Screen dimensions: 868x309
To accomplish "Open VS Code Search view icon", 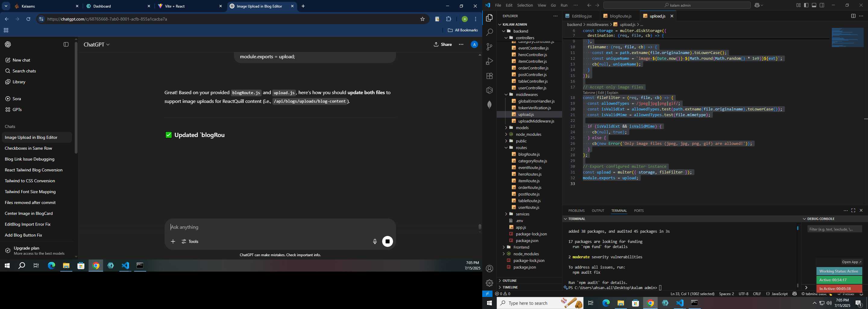I will coord(489,32).
